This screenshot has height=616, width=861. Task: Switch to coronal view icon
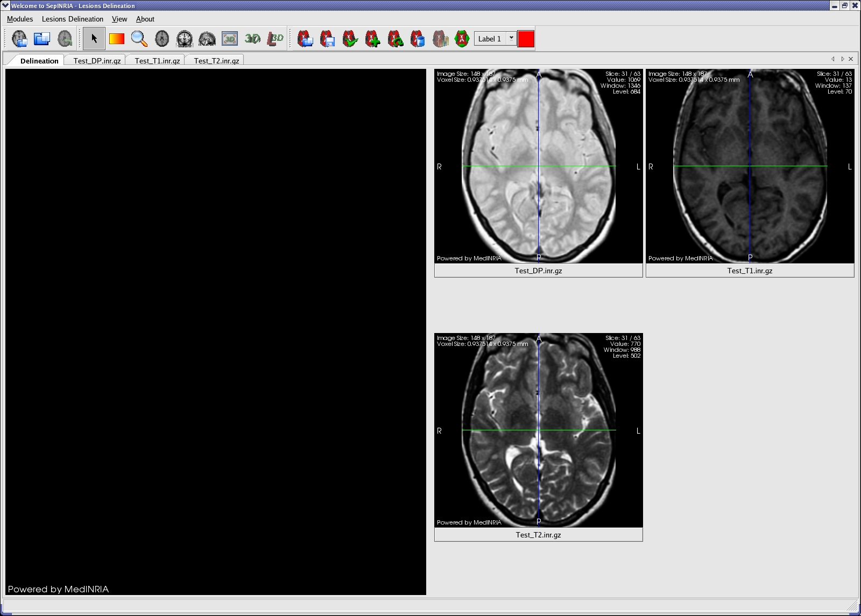tap(185, 39)
